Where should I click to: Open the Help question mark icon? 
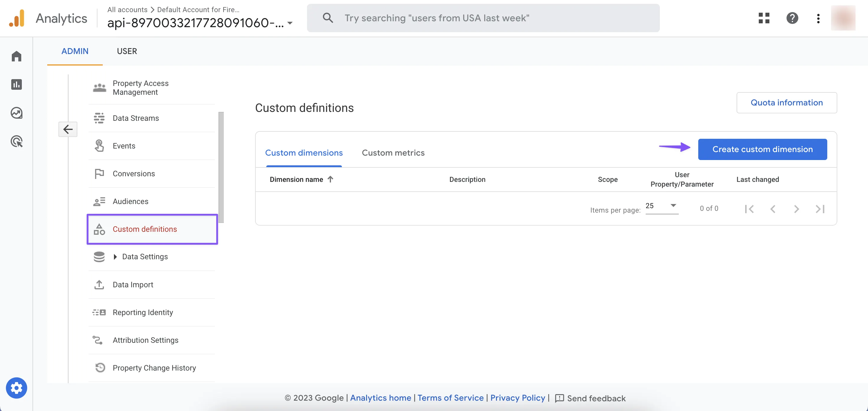pos(792,18)
